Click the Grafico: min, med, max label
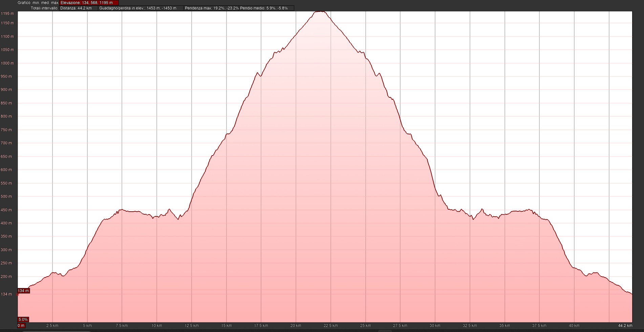644x332 pixels. (38, 3)
